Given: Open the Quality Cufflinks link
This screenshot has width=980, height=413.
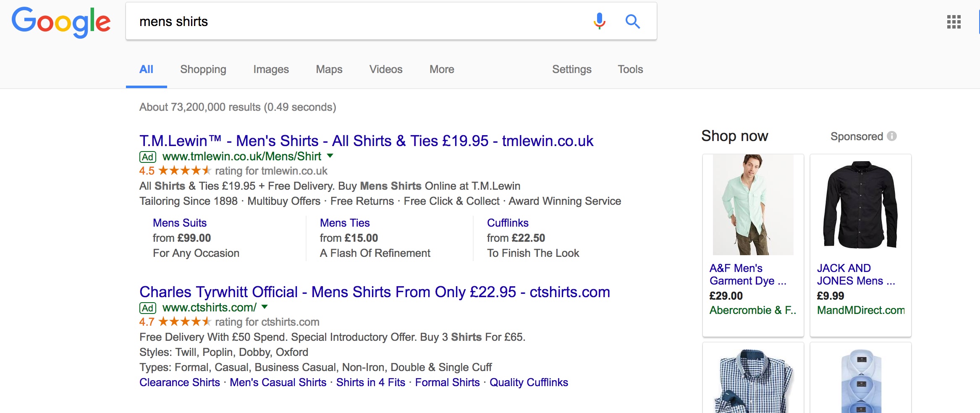Looking at the screenshot, I should [x=529, y=382].
